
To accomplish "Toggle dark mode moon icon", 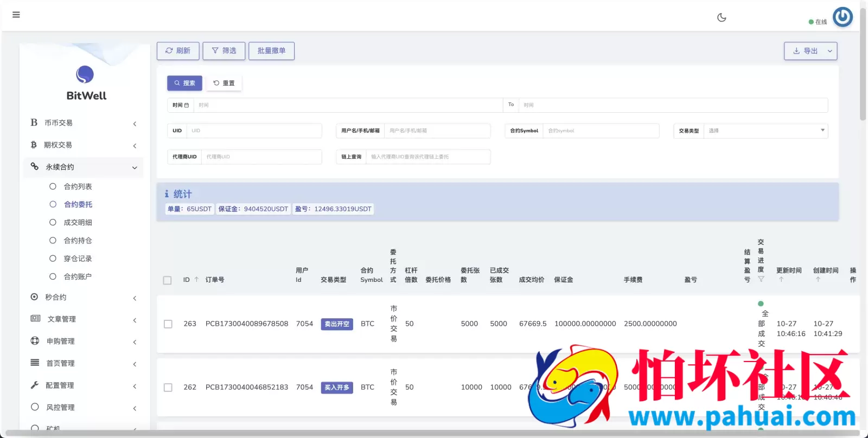I will 722,17.
